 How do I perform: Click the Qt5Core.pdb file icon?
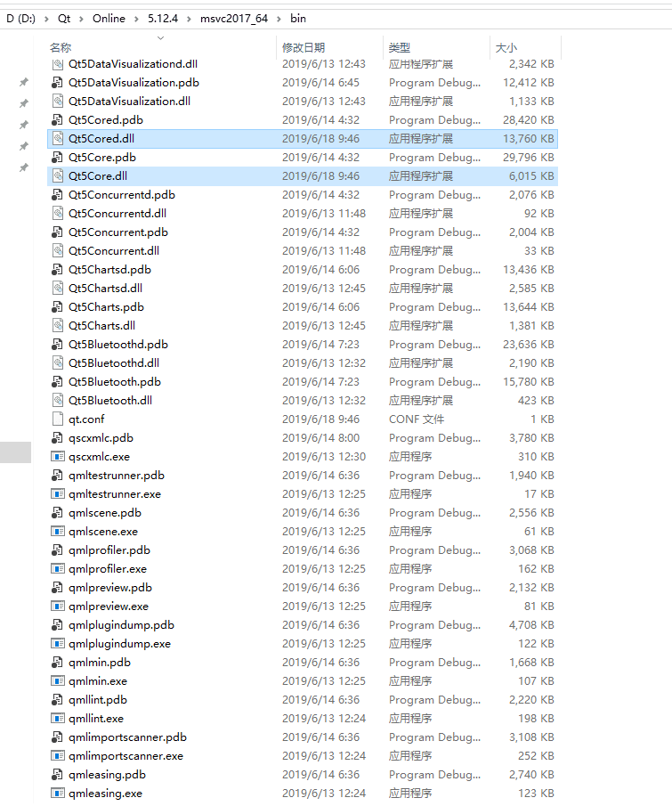click(58, 158)
